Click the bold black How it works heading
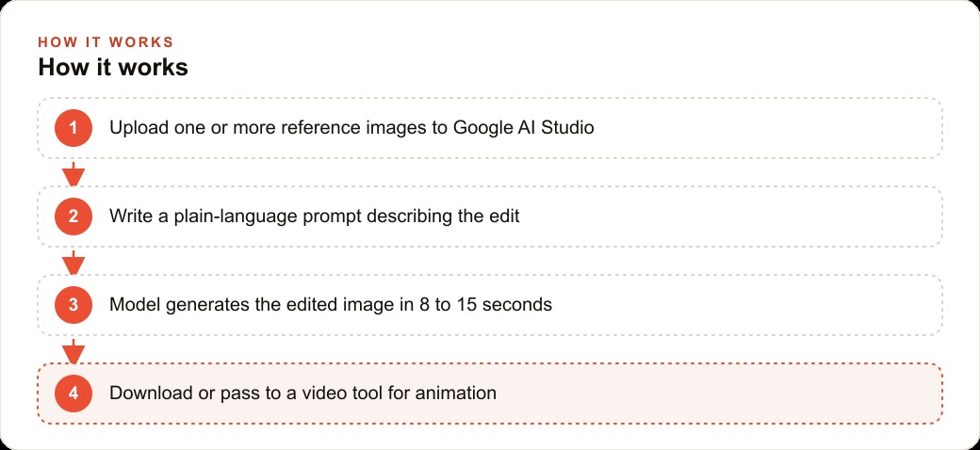Screen dimensions: 980x450 pos(113,67)
